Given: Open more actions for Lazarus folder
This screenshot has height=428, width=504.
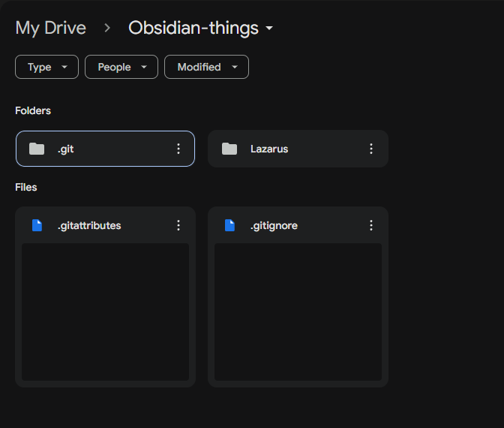Looking at the screenshot, I should pos(371,149).
